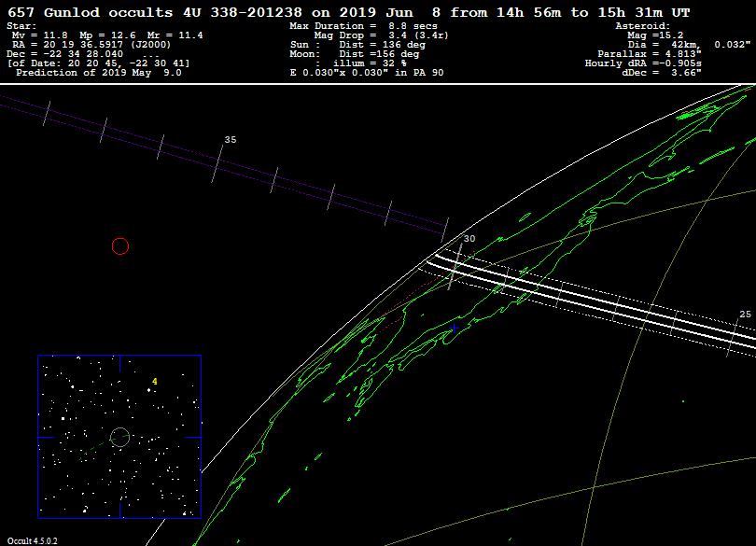Image resolution: width=756 pixels, height=546 pixels.
Task: Click the 'Star:' heading
Action: coord(21,26)
